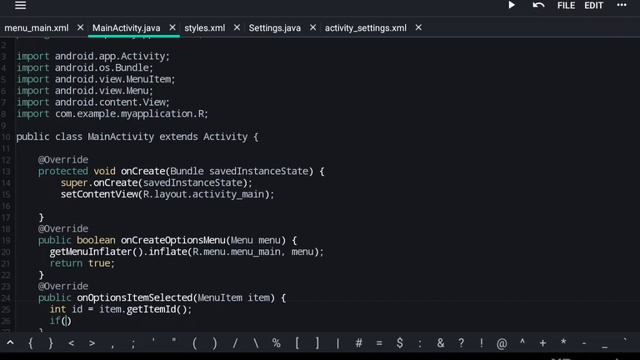This screenshot has width=640, height=360.
Task: Click the 'super.onCreate(savedInstanceState);' line
Action: [157, 183]
